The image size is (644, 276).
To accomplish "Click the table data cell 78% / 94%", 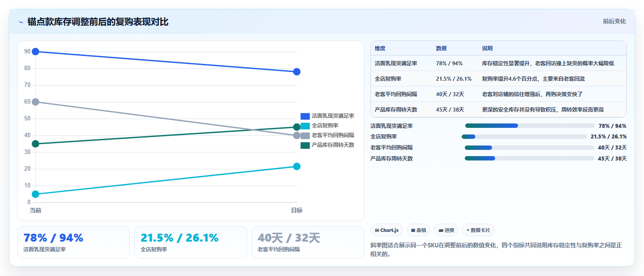I will click(449, 63).
